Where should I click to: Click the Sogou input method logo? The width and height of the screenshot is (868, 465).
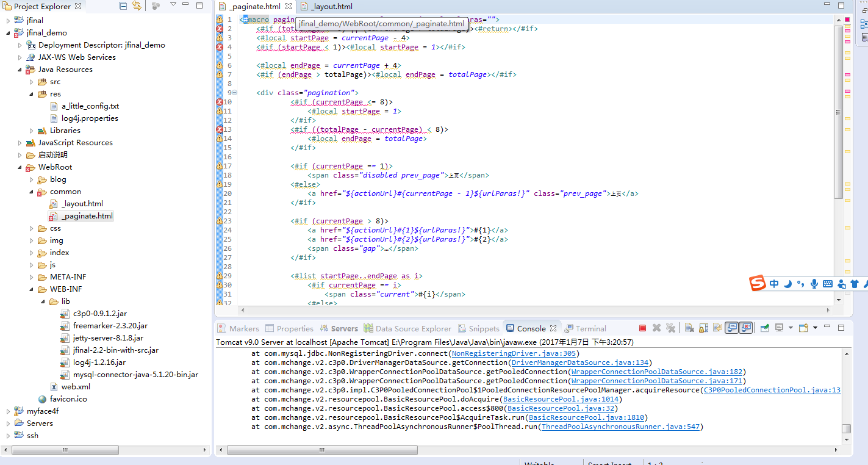pyautogui.click(x=757, y=284)
